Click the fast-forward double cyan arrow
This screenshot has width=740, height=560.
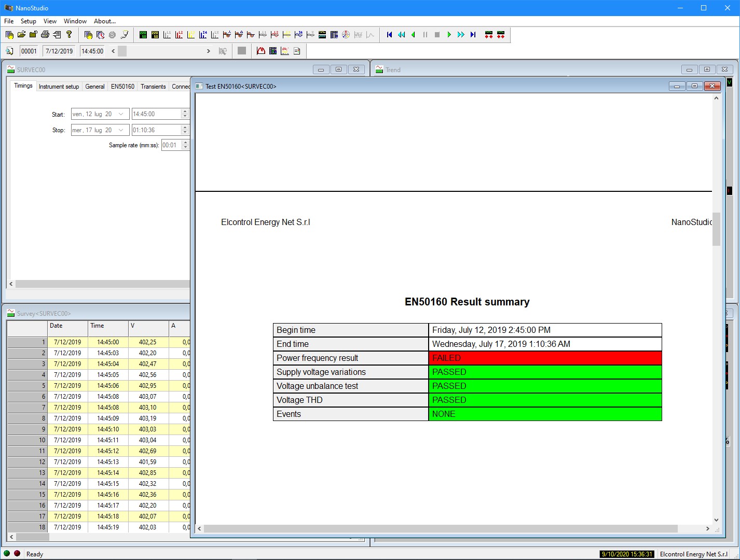click(461, 35)
